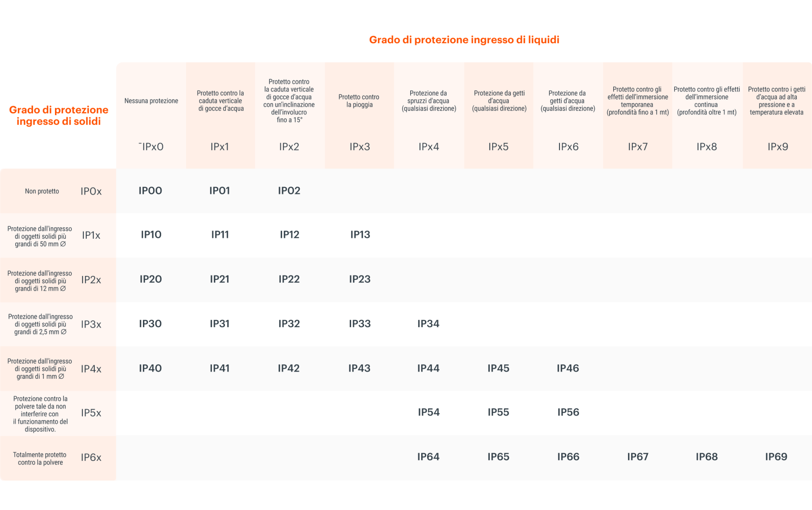Viewport: 812px width, 510px height.
Task: Click the IPx7 column header code
Action: pyautogui.click(x=637, y=147)
